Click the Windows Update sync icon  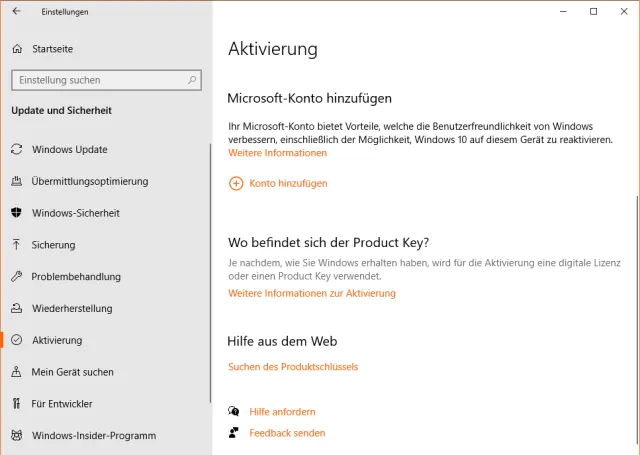pos(16,150)
